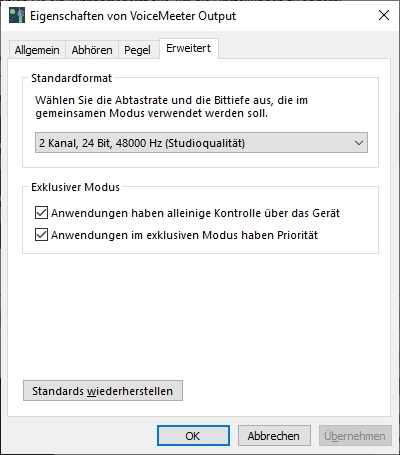Click the 'Eigenschaften von VoiceMeeter Output' title text
The image size is (400, 455).
(x=133, y=16)
